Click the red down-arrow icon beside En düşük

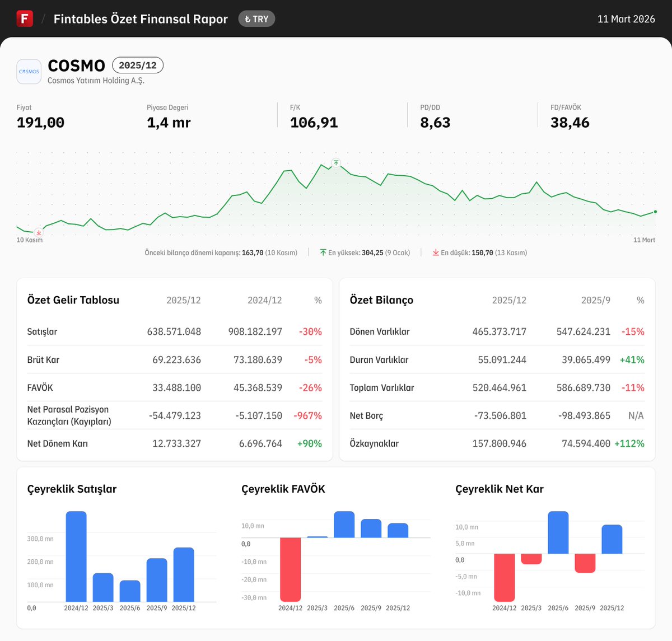[436, 252]
